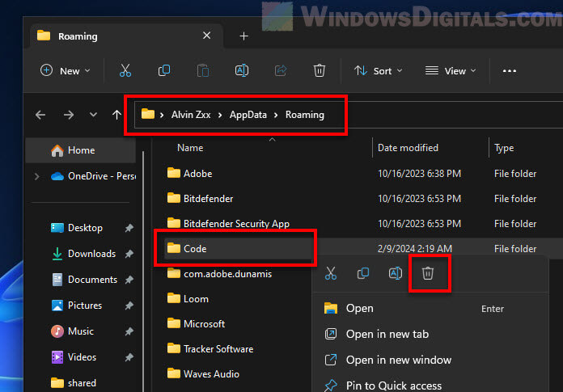The image size is (563, 392).
Task: Open the Sort dropdown
Action: coord(378,70)
